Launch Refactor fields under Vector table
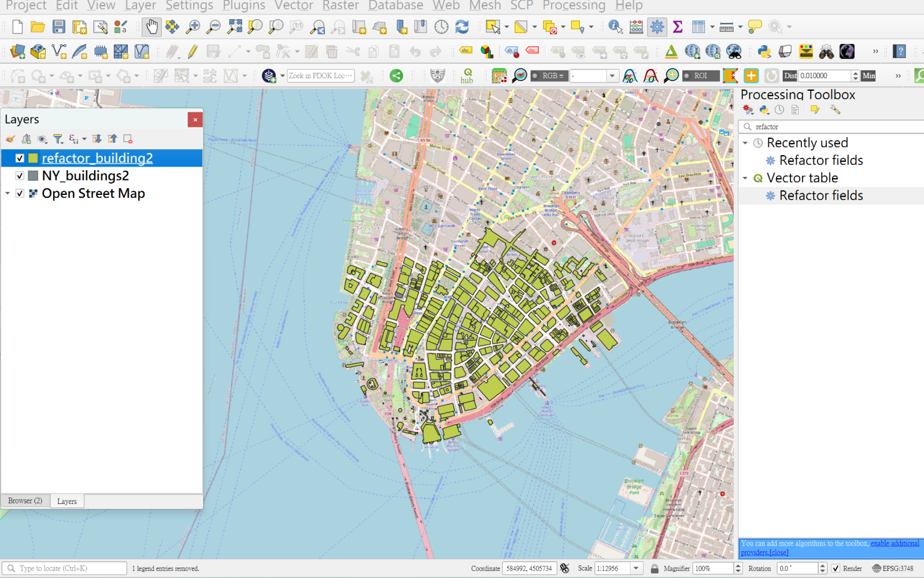Viewport: 924px width, 578px height. 821,195
